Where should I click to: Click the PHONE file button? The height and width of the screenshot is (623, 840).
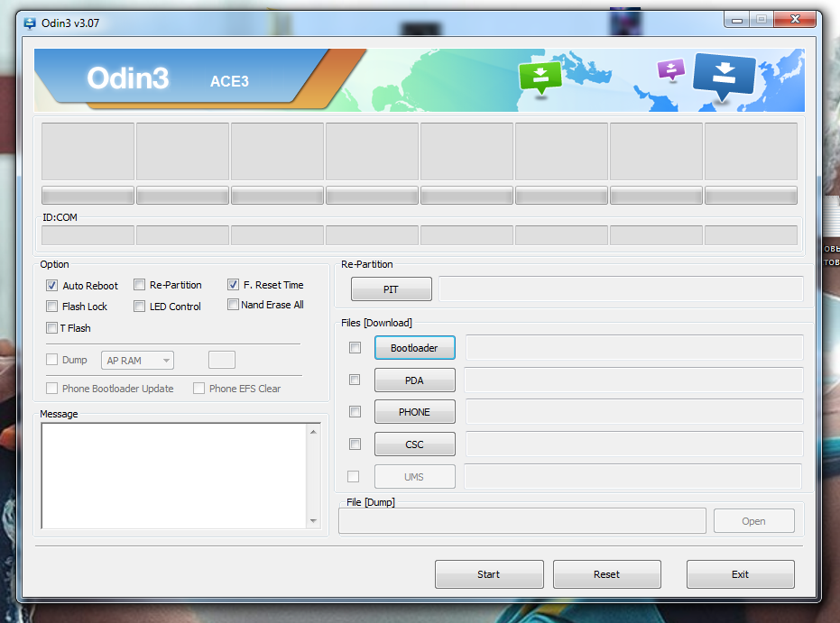415,412
